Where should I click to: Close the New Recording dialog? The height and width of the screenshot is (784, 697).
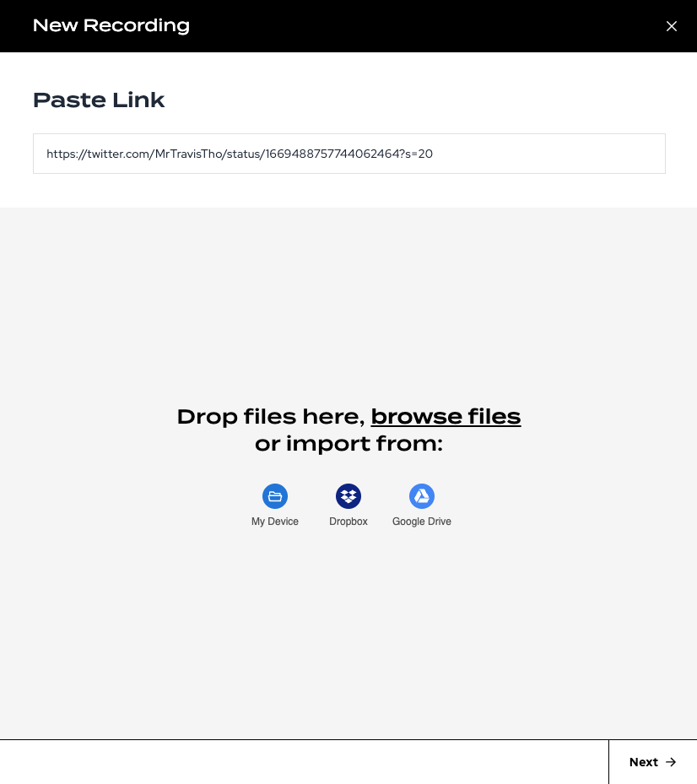[672, 26]
